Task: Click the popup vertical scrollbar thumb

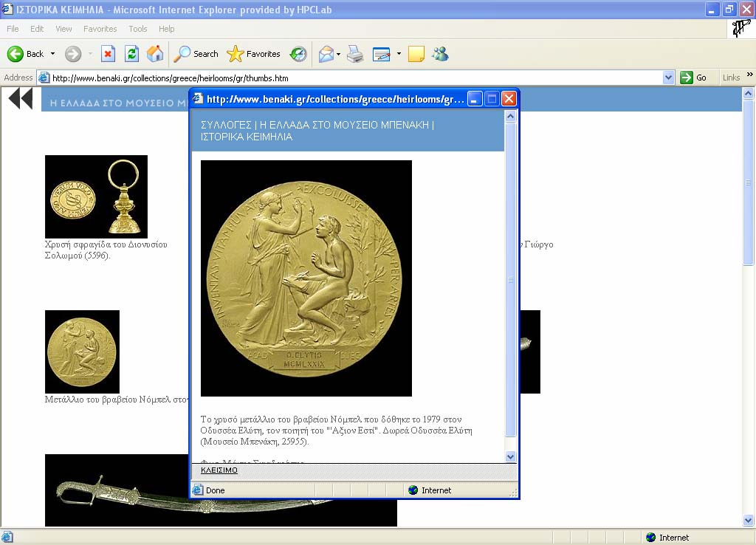Action: click(511, 280)
